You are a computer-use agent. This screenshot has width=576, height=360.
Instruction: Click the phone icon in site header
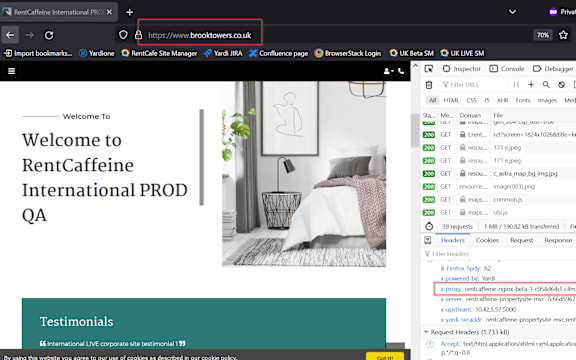tap(401, 71)
